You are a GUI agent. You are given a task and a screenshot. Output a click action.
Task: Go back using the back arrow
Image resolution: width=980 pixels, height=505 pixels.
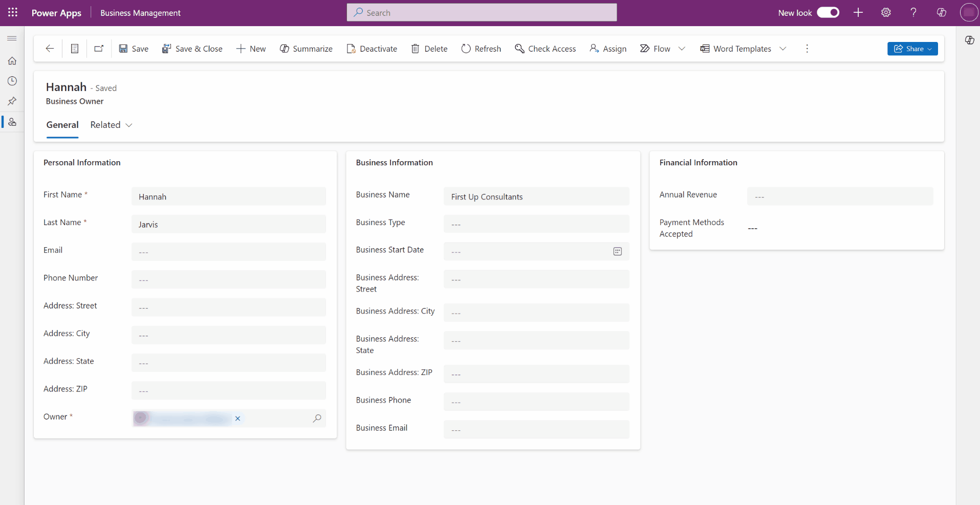(49, 48)
